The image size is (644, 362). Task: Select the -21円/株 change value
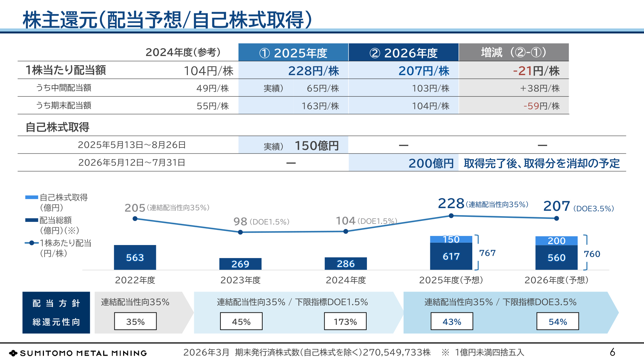[x=536, y=71]
